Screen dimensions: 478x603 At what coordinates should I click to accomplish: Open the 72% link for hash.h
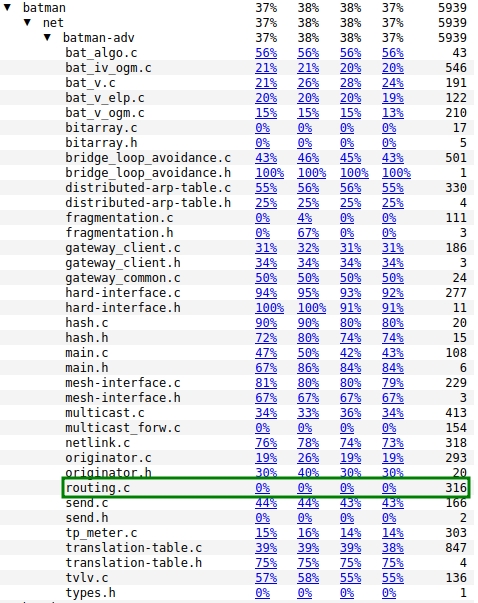click(x=266, y=338)
